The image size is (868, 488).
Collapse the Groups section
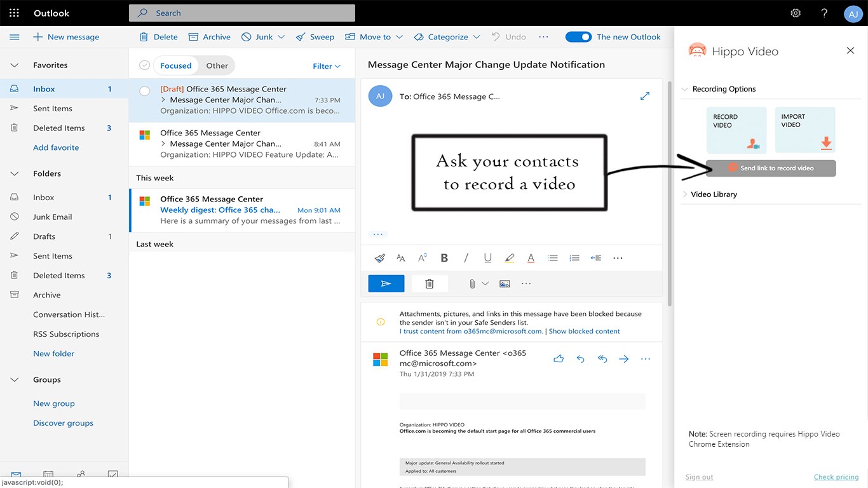15,379
